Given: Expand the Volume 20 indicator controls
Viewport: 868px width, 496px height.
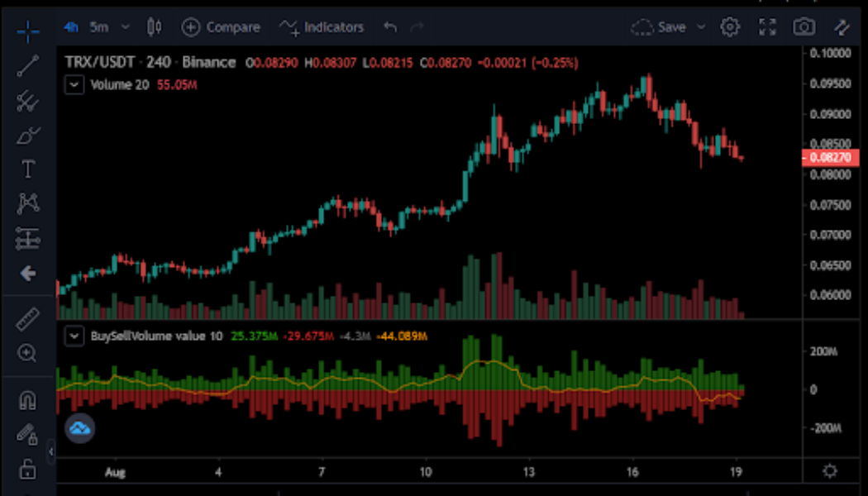Looking at the screenshot, I should click(x=73, y=85).
